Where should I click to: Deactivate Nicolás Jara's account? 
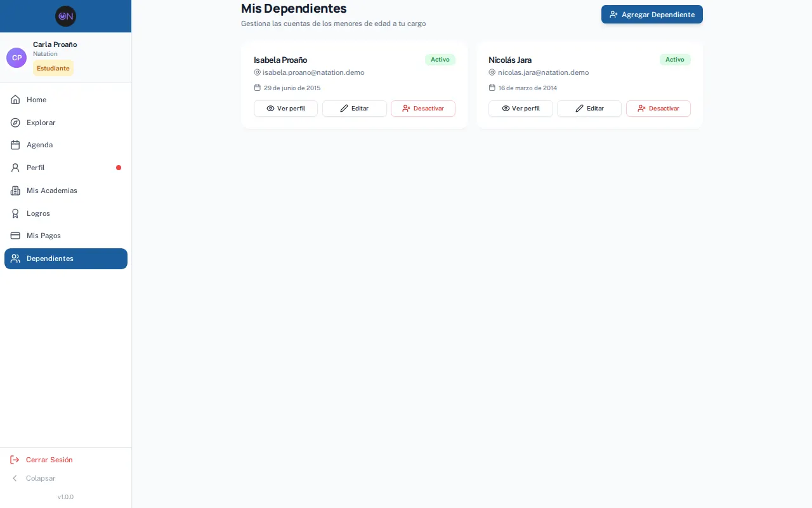pos(658,109)
